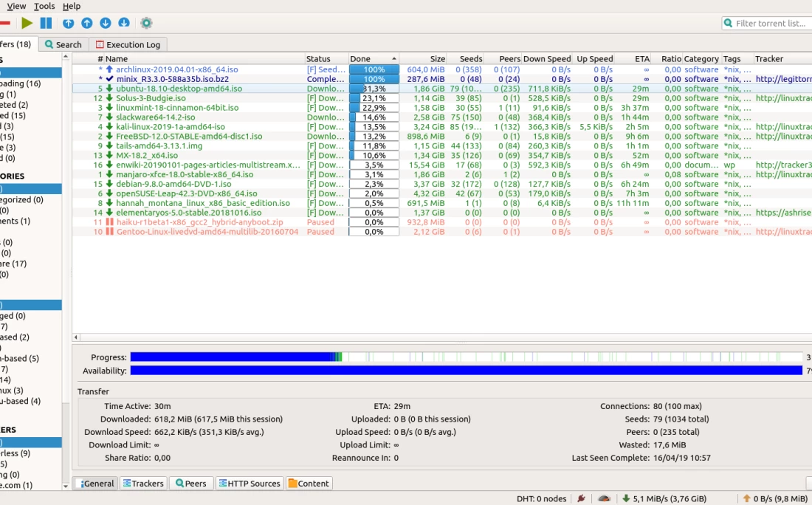Open the Help menu
This screenshot has height=505, width=812.
[x=72, y=6]
